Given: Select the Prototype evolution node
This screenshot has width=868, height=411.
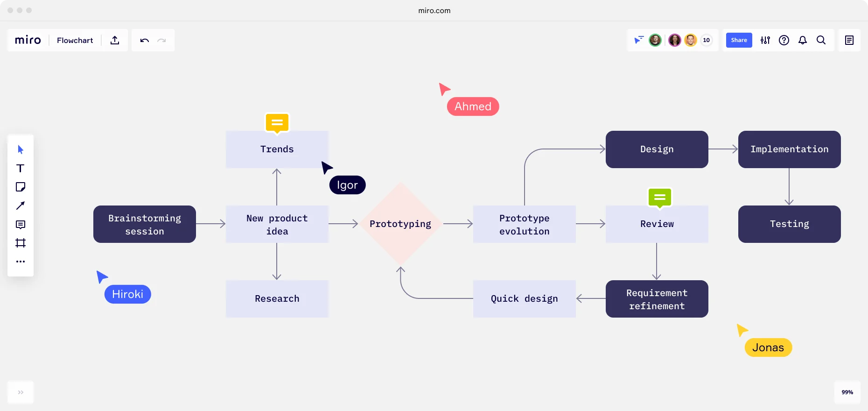Looking at the screenshot, I should click(x=525, y=224).
